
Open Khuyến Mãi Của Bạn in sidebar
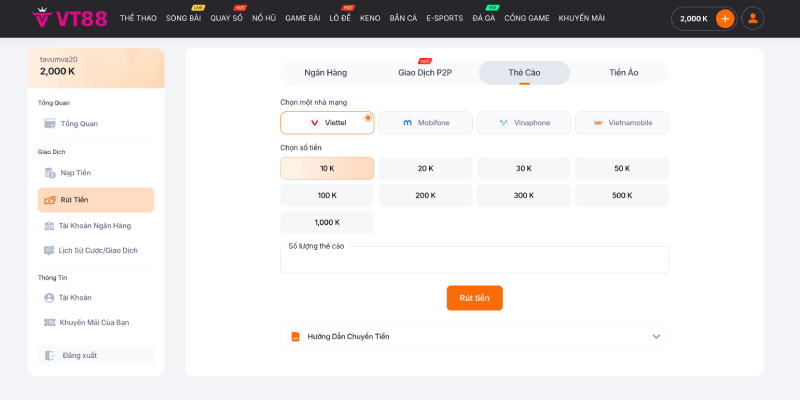[x=94, y=322]
